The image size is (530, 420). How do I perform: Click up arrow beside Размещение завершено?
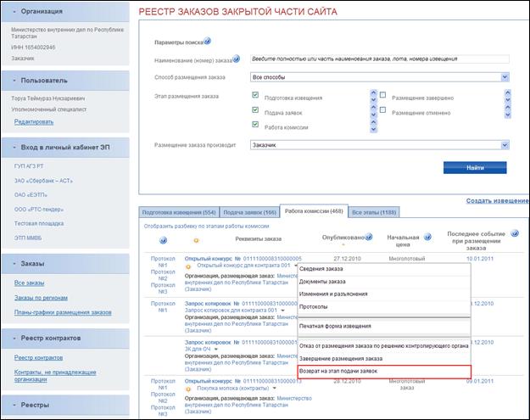(507, 92)
